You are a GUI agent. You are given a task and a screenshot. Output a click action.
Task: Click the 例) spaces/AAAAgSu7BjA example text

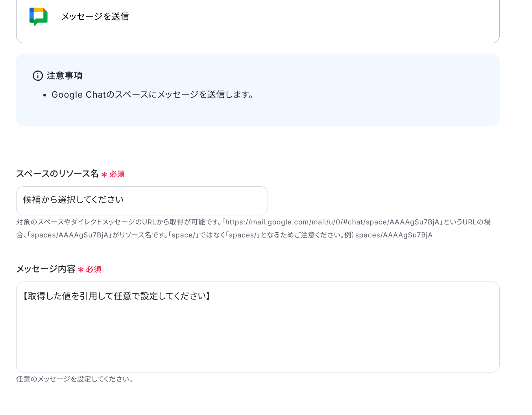coord(388,235)
